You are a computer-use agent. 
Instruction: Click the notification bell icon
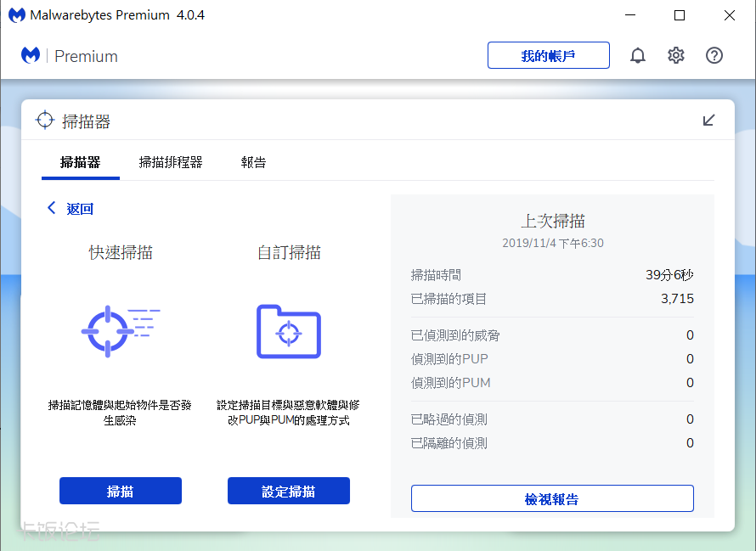(638, 56)
